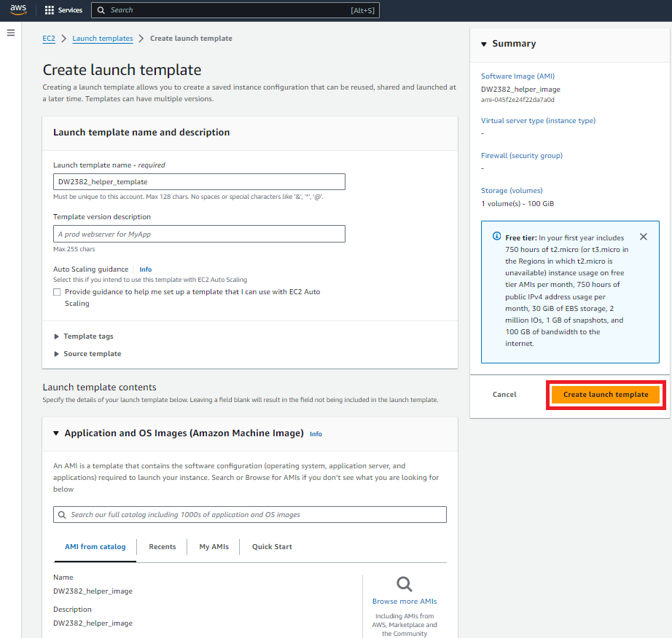Go to Launch templates breadcrumb link
672x638 pixels.
click(103, 39)
